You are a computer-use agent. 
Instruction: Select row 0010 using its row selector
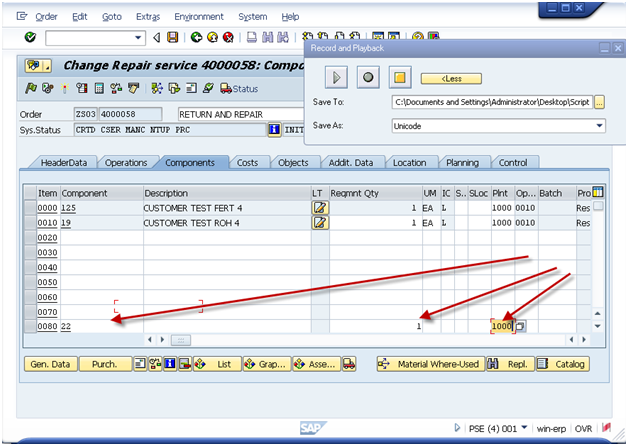[x=30, y=223]
